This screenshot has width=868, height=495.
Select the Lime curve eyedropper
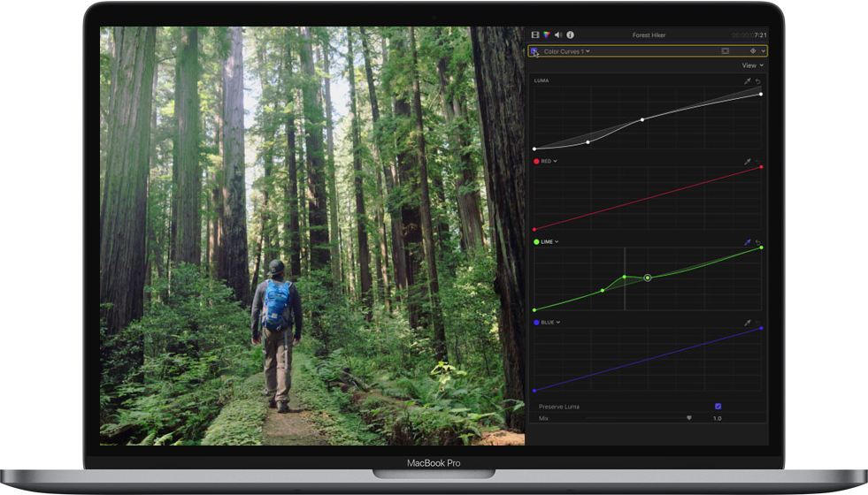pyautogui.click(x=748, y=242)
